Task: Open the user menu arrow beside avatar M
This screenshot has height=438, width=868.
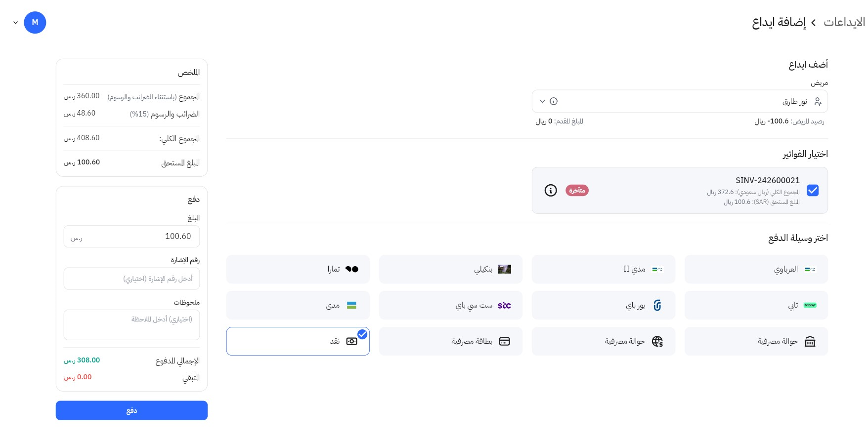Action: [x=16, y=23]
